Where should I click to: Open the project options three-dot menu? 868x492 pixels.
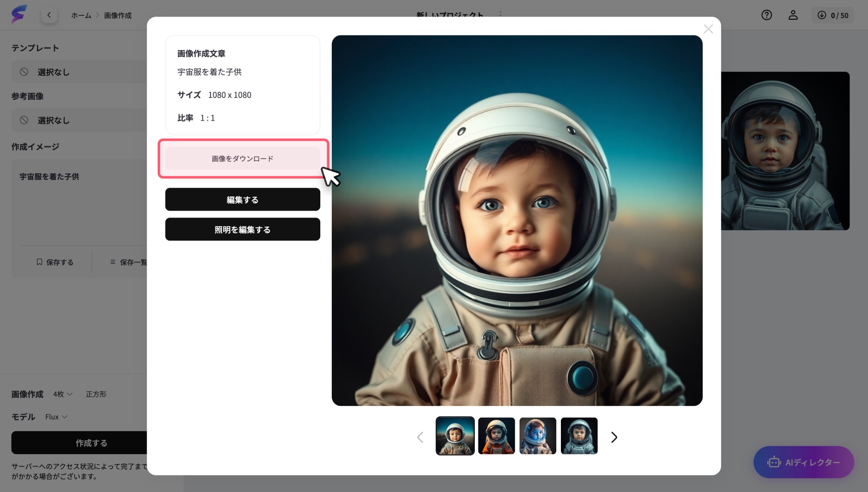(501, 15)
